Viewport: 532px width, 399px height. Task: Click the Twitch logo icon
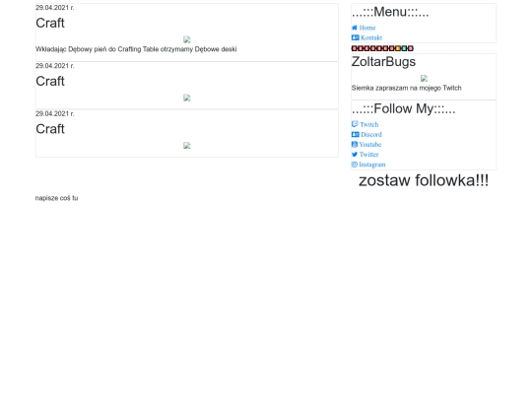point(355,124)
